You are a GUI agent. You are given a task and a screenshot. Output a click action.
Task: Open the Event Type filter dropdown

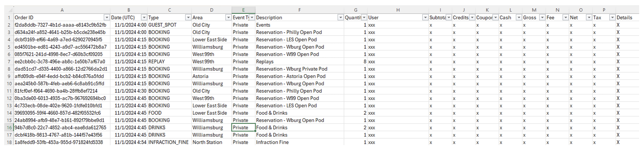(x=252, y=18)
